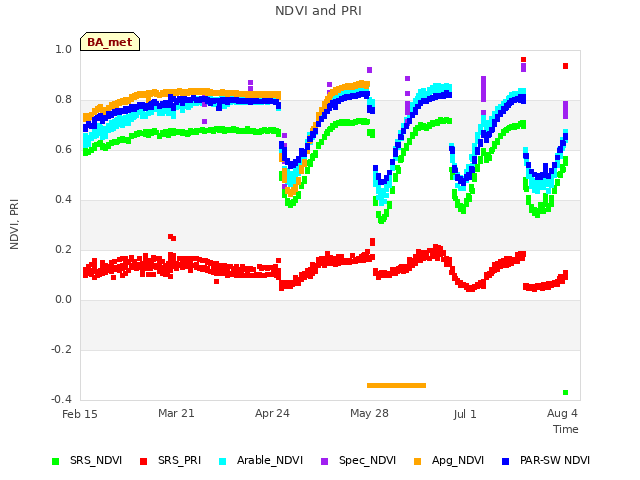Click the Time axis title
The image size is (640, 480).
[x=566, y=429]
